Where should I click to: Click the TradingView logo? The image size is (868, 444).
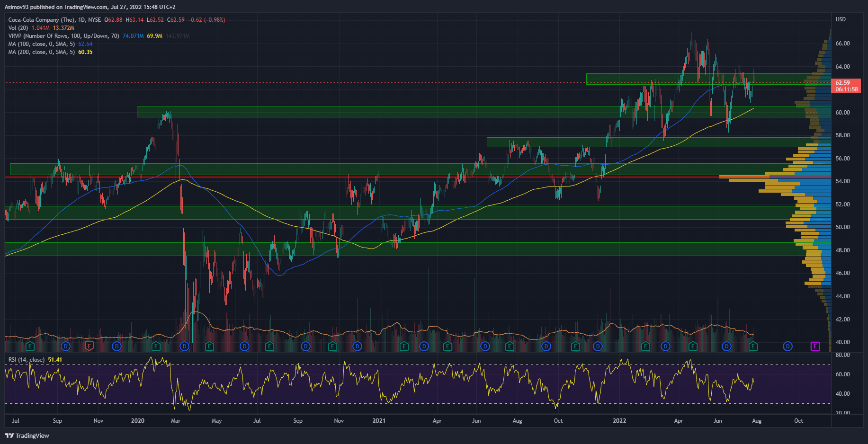coord(27,435)
